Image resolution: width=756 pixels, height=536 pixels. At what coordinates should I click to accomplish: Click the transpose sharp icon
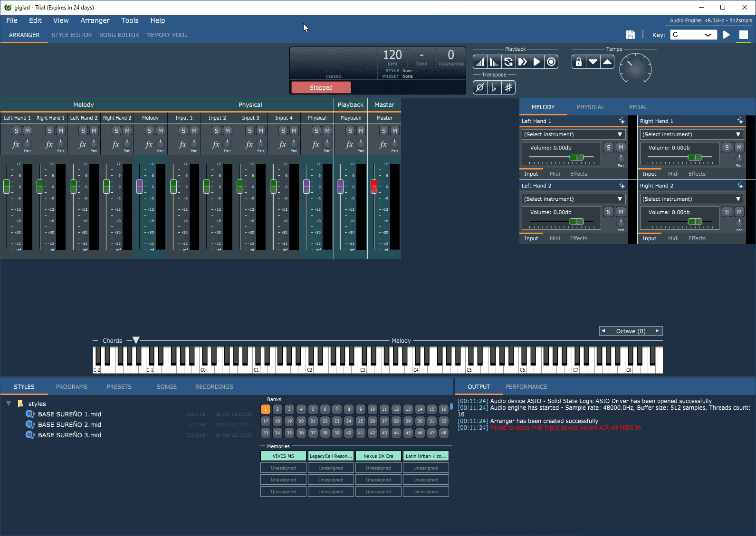(x=508, y=87)
